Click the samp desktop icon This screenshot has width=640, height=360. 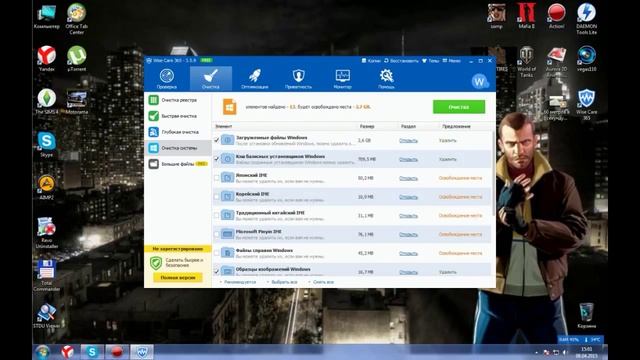[497, 16]
